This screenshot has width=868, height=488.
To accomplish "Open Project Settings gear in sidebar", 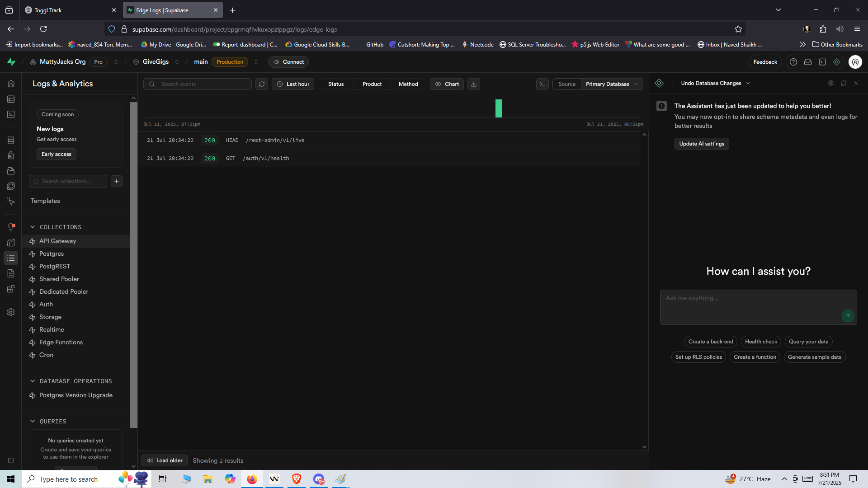I will point(11,312).
